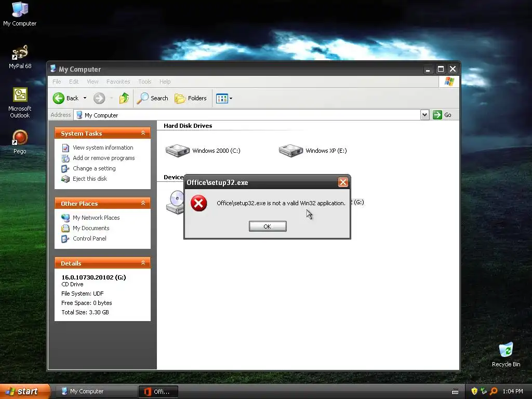Click the keyboard icon in the taskbar

click(455, 392)
